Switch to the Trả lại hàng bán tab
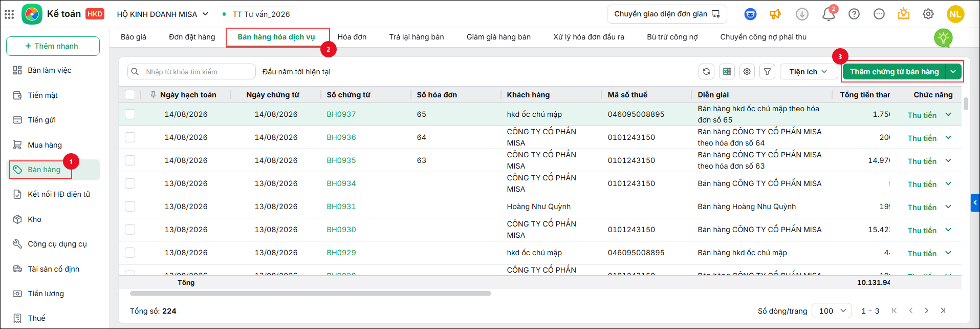 click(x=417, y=37)
